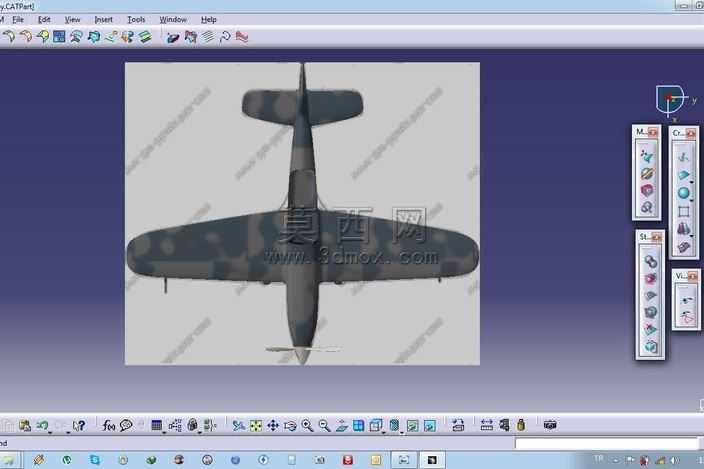Open the red app icon in the taskbar
Screen dimensions: 704x469
[348, 460]
